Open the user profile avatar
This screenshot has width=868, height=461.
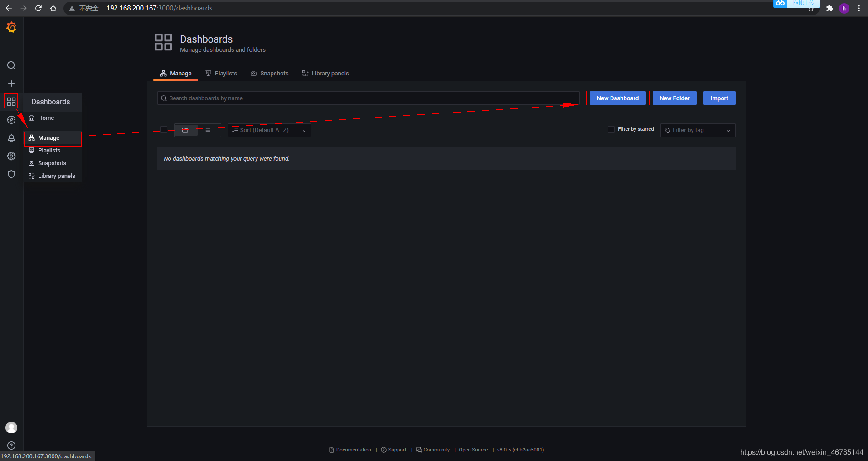point(11,427)
